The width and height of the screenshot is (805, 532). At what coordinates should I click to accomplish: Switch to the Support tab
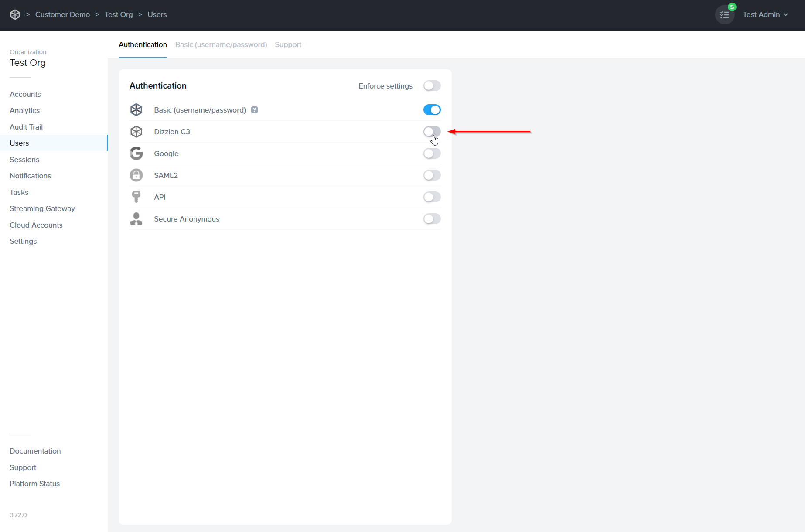pyautogui.click(x=288, y=44)
